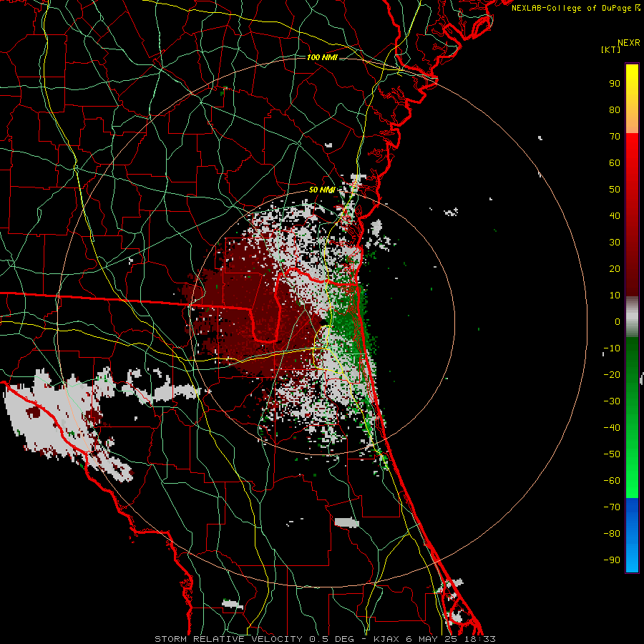The image size is (644, 644).
Task: Click the blue band at bottom of color scale
Action: pyautogui.click(x=632, y=535)
